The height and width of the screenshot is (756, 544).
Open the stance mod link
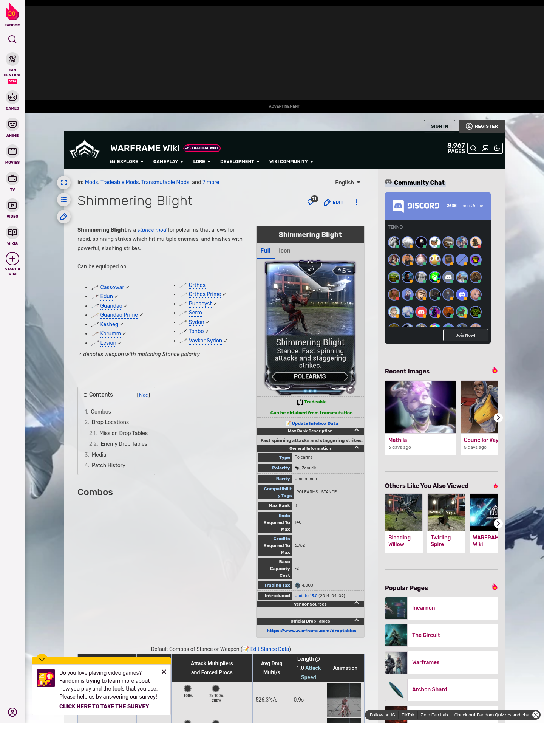[152, 230]
